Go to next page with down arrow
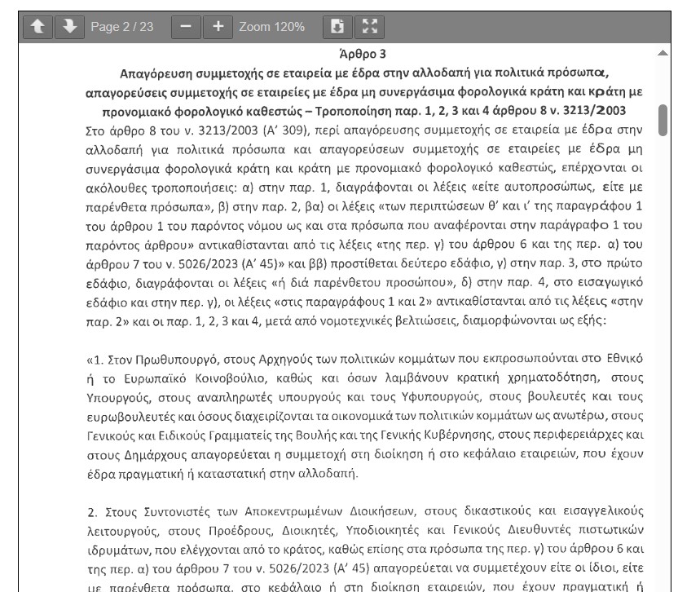 [69, 27]
